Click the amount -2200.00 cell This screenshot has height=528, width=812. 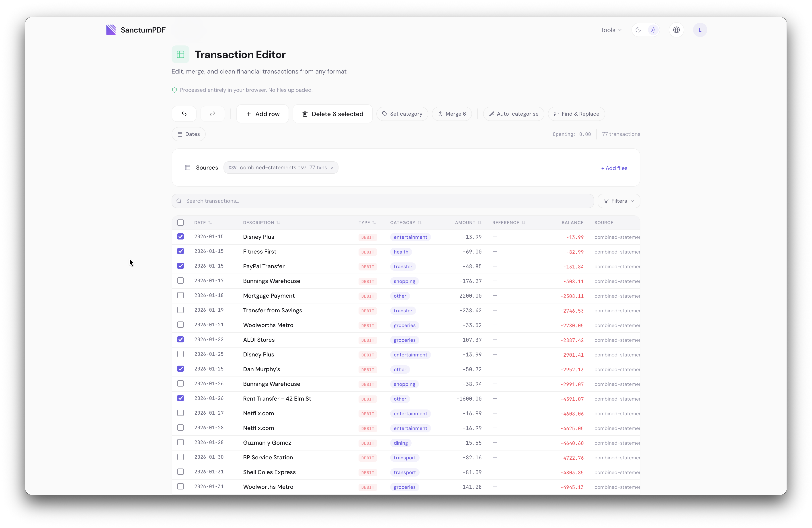pyautogui.click(x=469, y=296)
